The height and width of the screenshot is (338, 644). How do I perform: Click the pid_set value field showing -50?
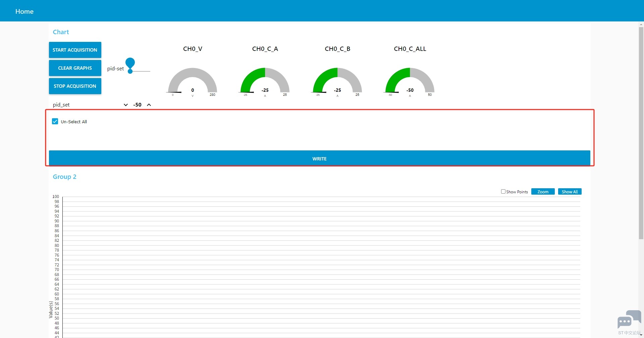pyautogui.click(x=137, y=105)
